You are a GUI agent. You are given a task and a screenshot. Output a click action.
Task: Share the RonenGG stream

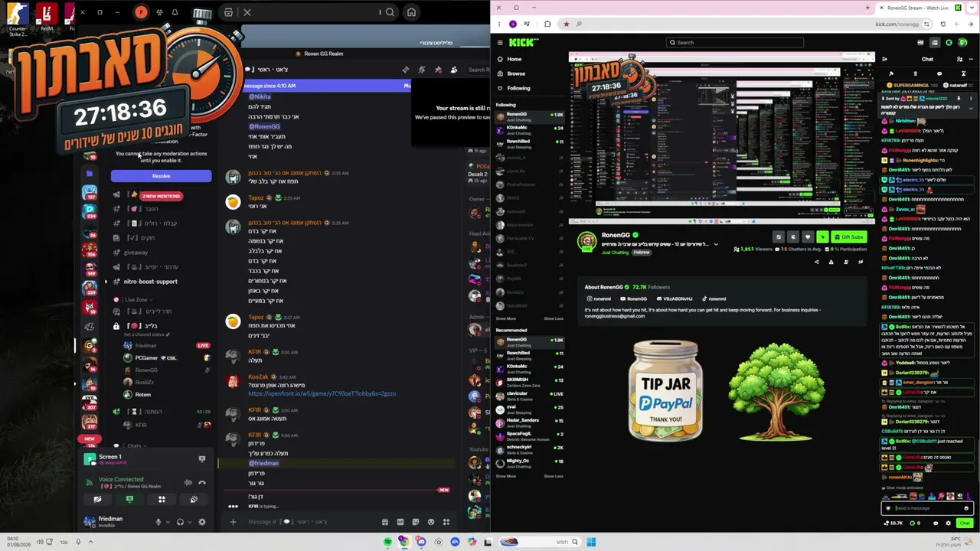(x=816, y=262)
